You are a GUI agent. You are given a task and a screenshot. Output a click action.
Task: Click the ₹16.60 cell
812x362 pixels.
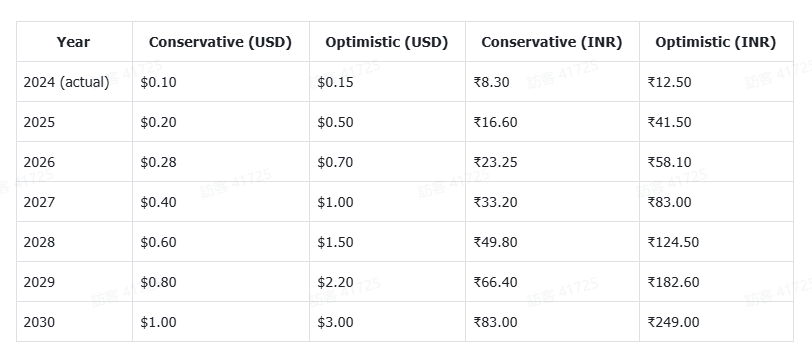552,122
